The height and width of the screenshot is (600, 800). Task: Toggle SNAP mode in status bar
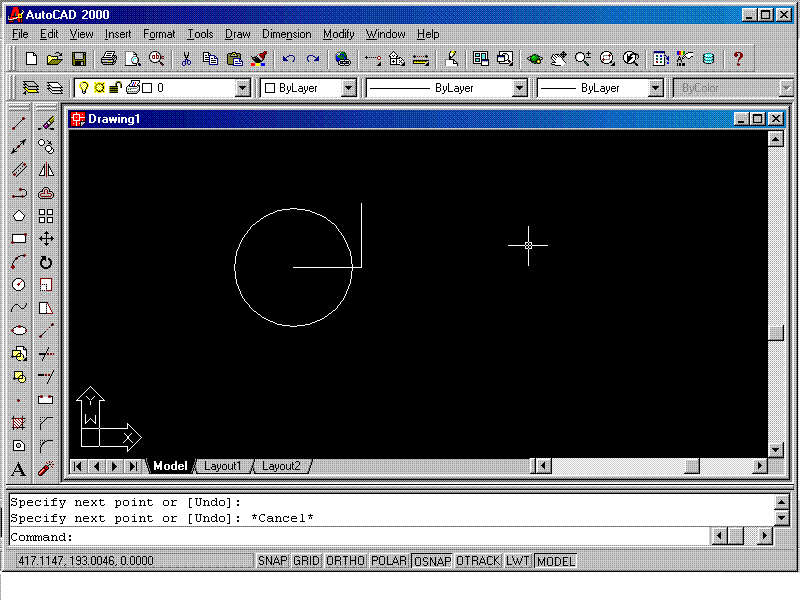click(x=272, y=561)
